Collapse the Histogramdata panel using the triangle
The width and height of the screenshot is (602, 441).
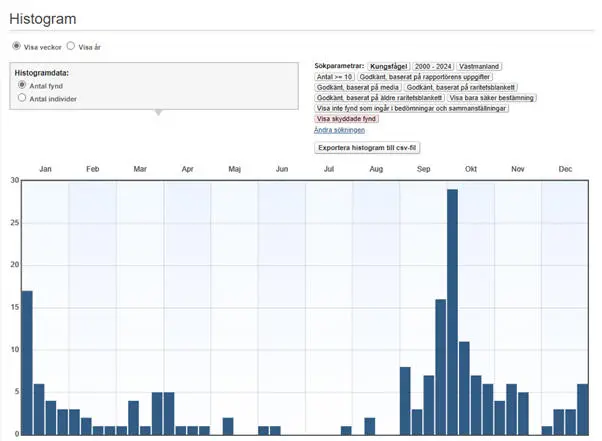[x=156, y=113]
